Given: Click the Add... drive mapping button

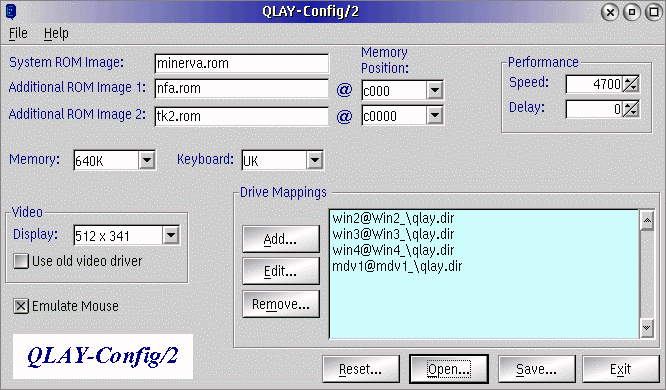Looking at the screenshot, I should click(x=281, y=239).
